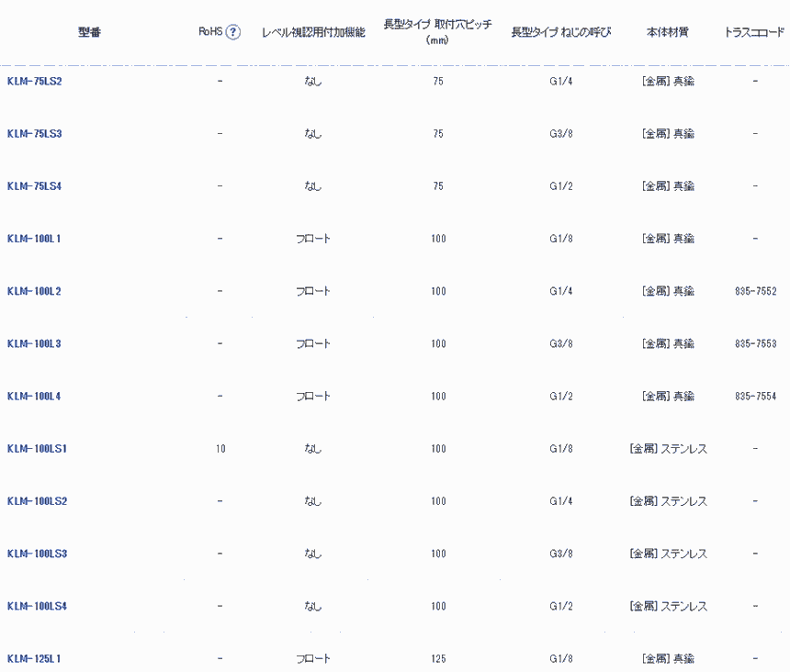790x672 pixels.
Task: Select the KLM-100LS1 stainless model link
Action: 37,449
